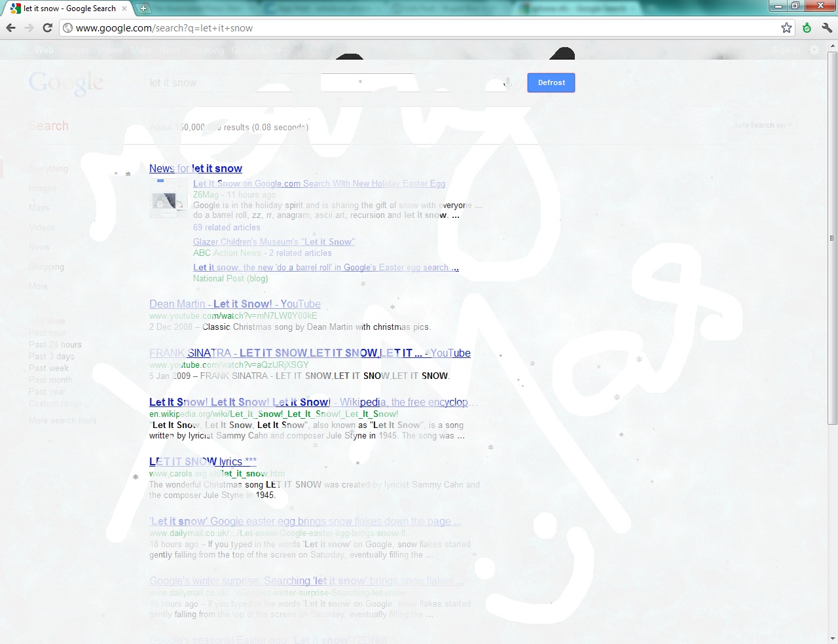Click the browser Back arrow

[x=10, y=28]
